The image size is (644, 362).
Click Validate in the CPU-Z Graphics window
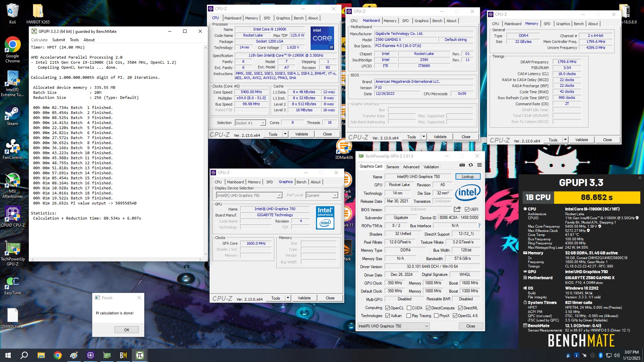pyautogui.click(x=304, y=298)
